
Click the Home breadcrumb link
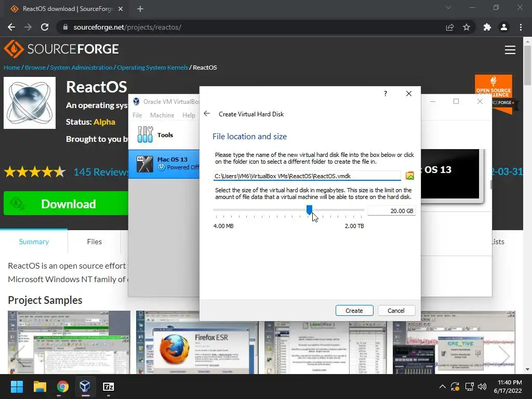point(12,67)
